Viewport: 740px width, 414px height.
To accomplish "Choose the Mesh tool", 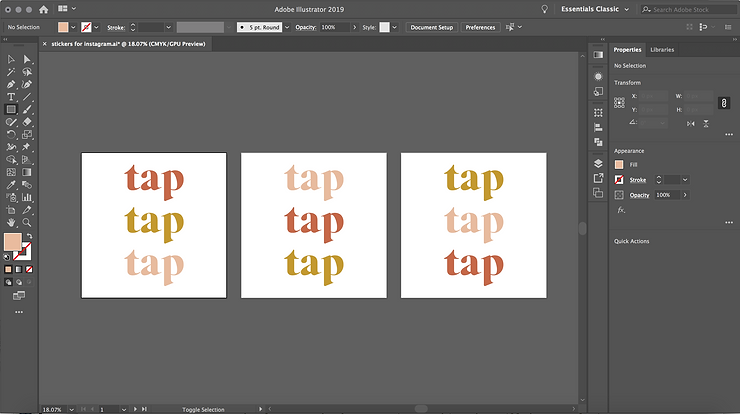I will [x=11, y=172].
